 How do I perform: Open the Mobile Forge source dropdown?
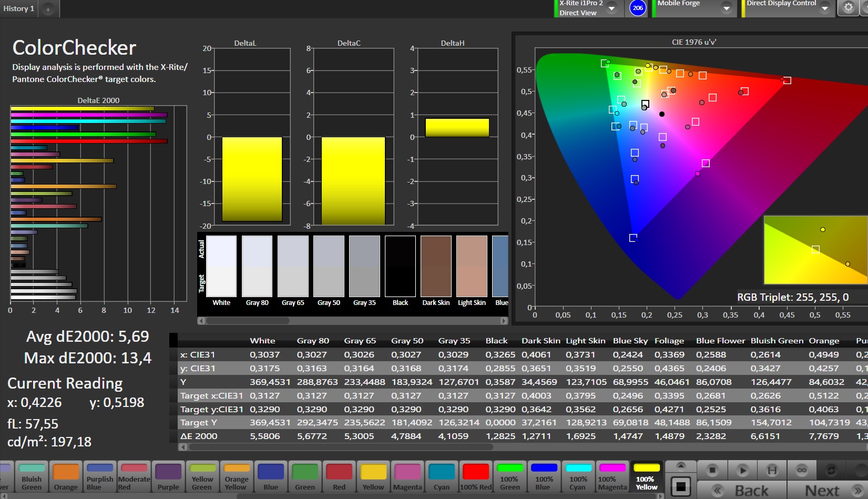[x=726, y=8]
